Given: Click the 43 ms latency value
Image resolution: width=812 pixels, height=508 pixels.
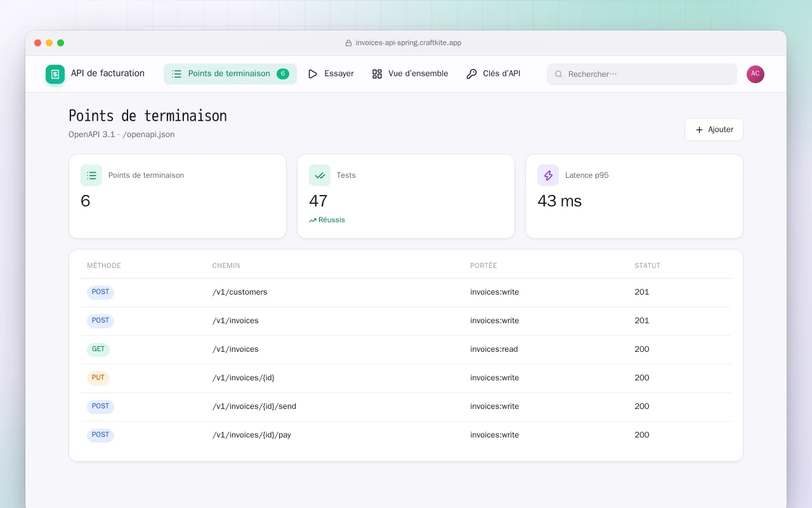Looking at the screenshot, I should (560, 201).
